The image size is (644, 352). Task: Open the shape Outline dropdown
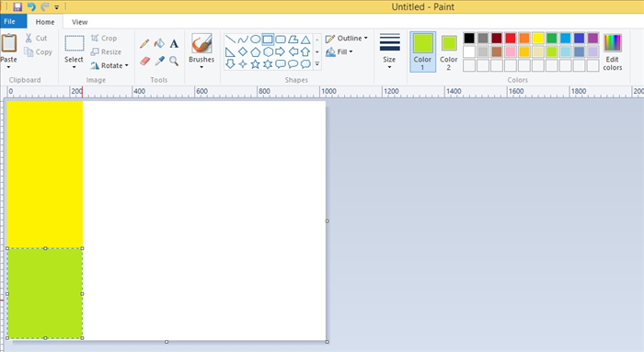pos(347,39)
